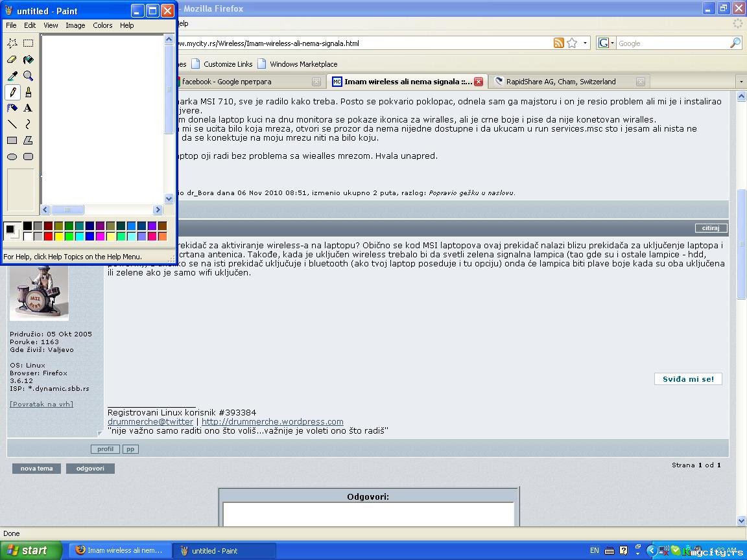Click the profil button

tap(105, 449)
